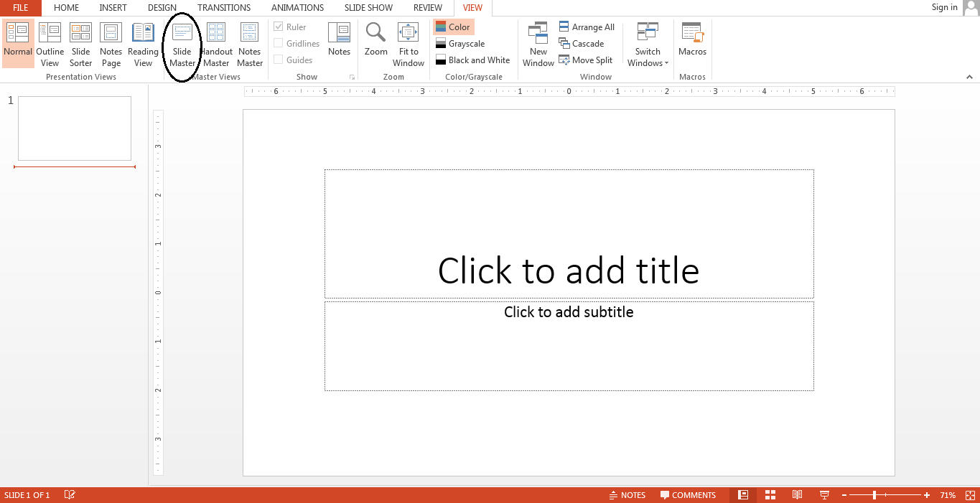Switch to the SLIDE SHOW tab
Screen dimensions: 980x503
click(368, 8)
